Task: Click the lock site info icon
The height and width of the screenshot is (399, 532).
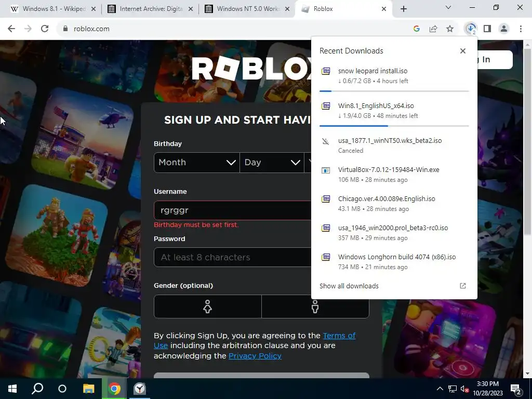Action: click(x=65, y=29)
